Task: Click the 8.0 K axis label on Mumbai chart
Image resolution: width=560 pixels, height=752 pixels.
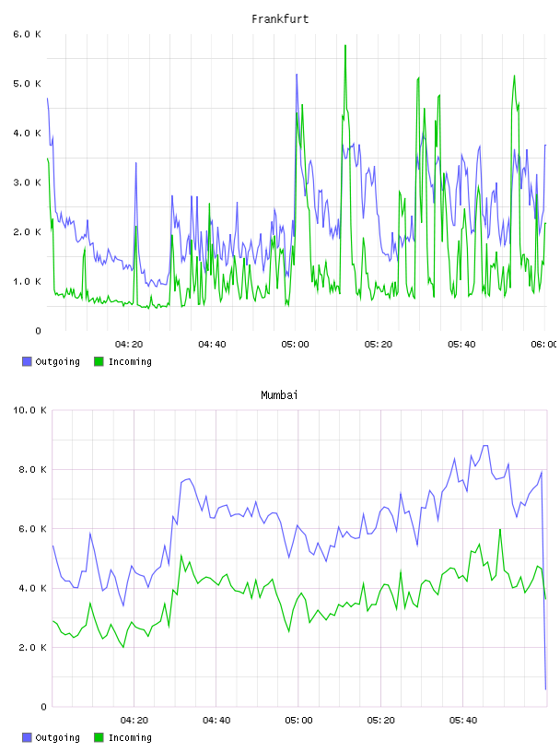Action: tap(32, 469)
